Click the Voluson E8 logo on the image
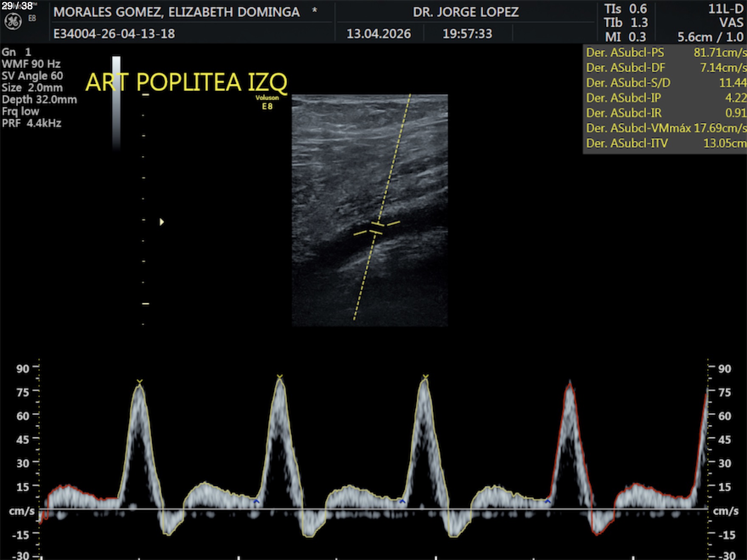This screenshot has height=560, width=747. point(267,102)
